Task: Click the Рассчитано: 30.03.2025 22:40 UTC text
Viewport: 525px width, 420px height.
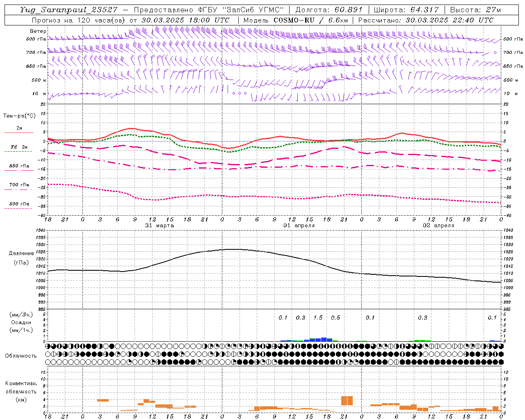Action: [426, 20]
